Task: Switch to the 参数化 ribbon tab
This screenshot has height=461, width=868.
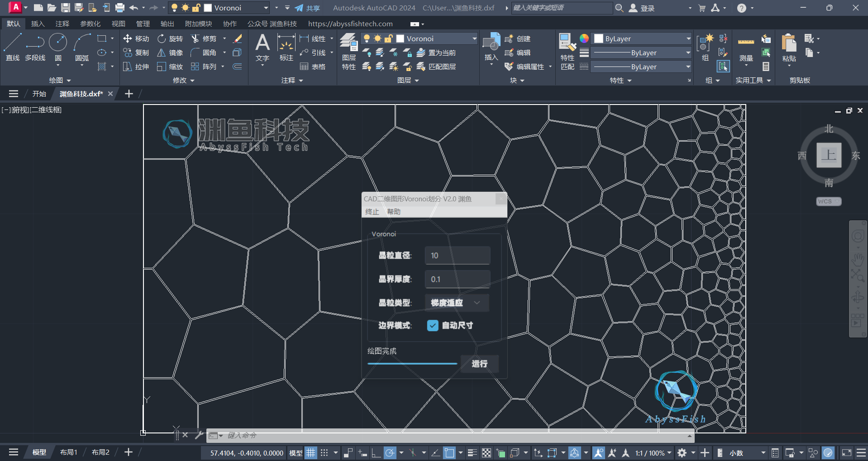Action: pos(90,24)
